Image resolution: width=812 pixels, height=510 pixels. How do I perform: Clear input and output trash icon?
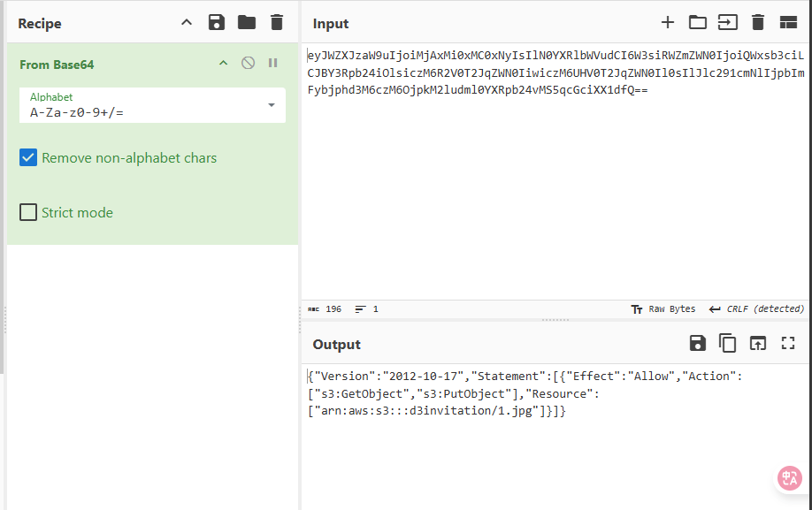(x=757, y=23)
